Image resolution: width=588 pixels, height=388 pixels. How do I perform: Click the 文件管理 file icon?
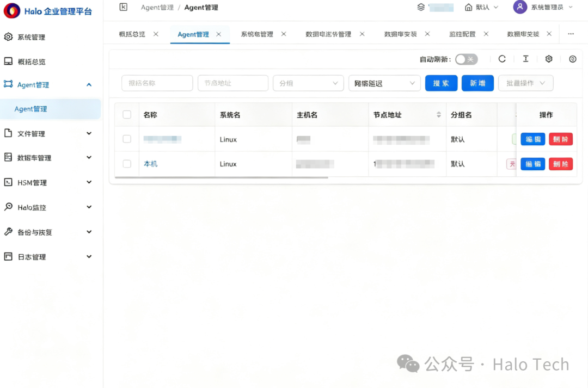pyautogui.click(x=8, y=133)
